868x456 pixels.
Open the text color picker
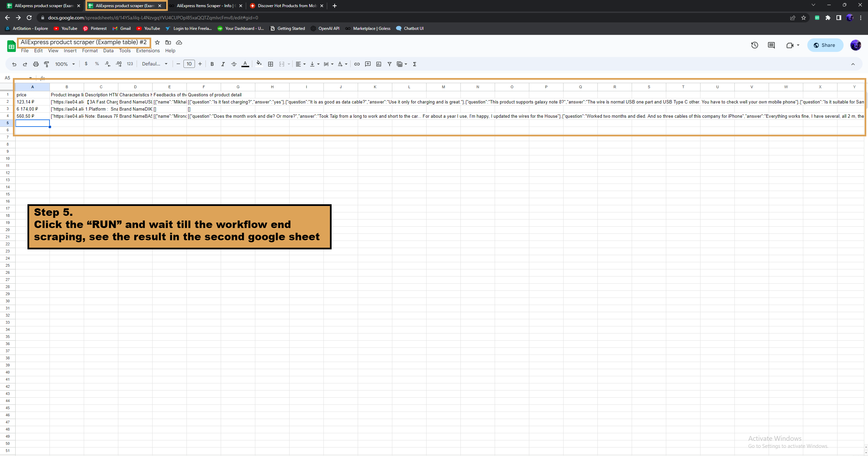pos(245,64)
